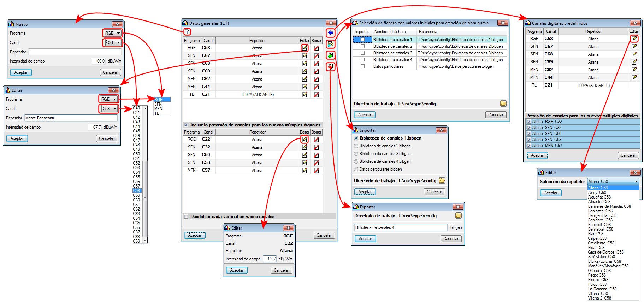Enable 'Desdoblar cada vertical en varios ramales'
This screenshot has height=302, width=644.
186,217
